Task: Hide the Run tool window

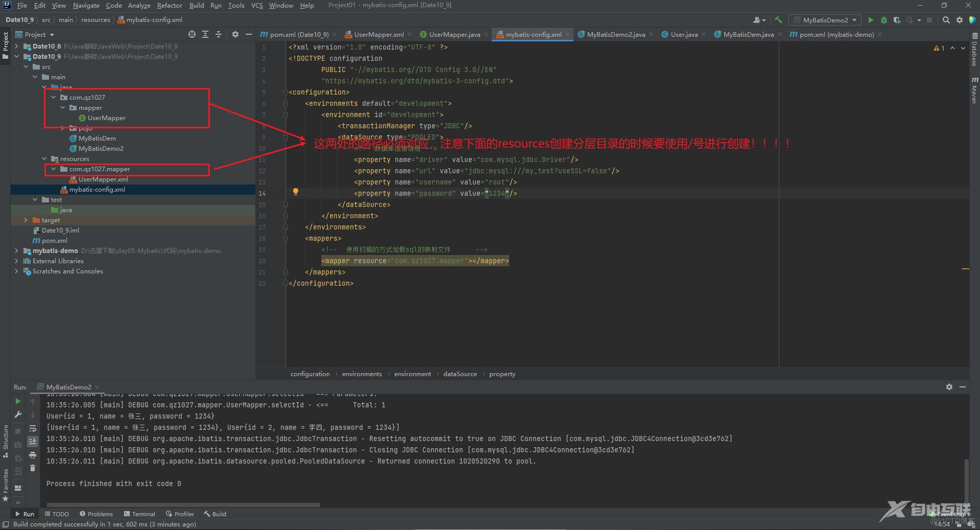Action: [963, 387]
